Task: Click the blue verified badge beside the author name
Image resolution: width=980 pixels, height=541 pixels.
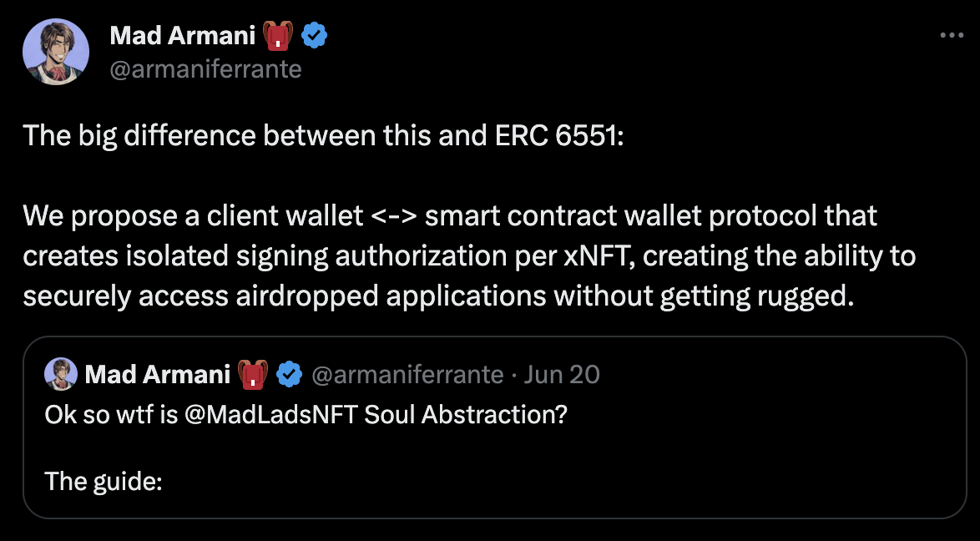Action: point(314,35)
